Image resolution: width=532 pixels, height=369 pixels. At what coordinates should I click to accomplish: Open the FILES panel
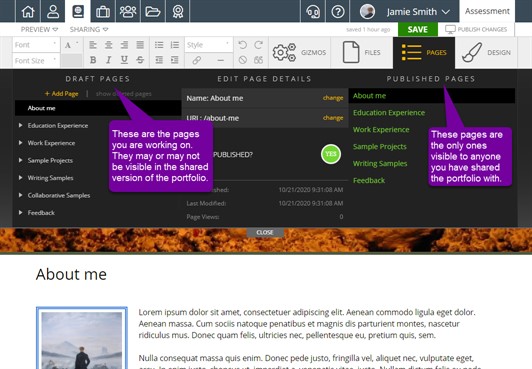362,53
